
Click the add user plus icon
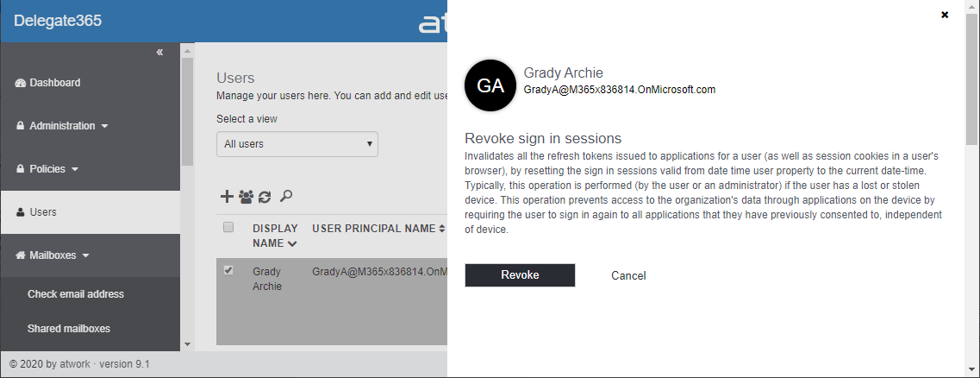point(227,197)
